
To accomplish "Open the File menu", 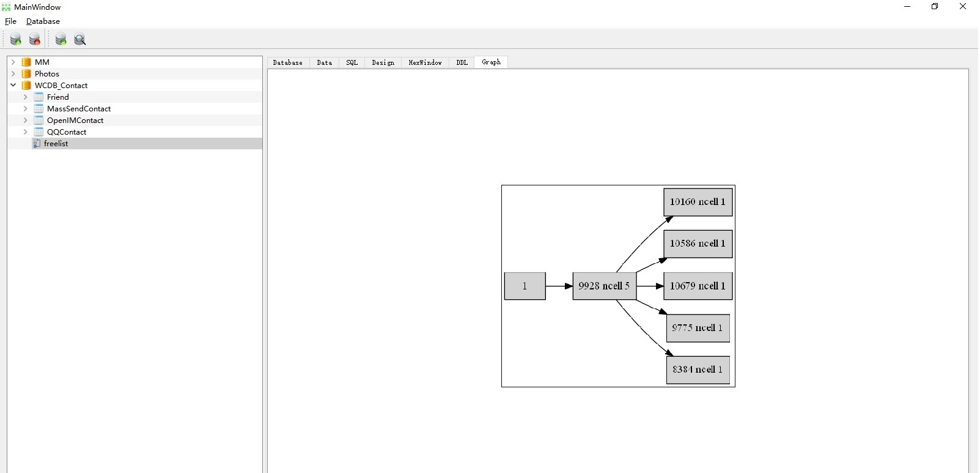I will point(10,21).
